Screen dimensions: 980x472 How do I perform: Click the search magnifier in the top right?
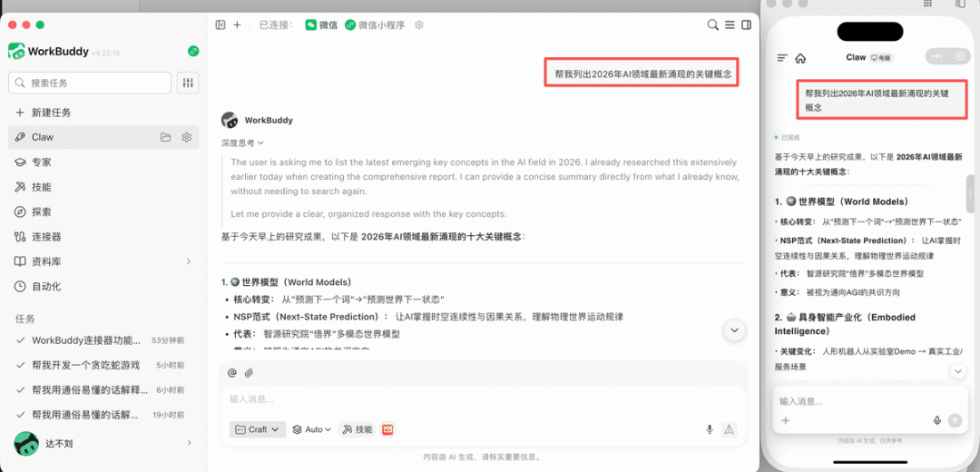[712, 25]
